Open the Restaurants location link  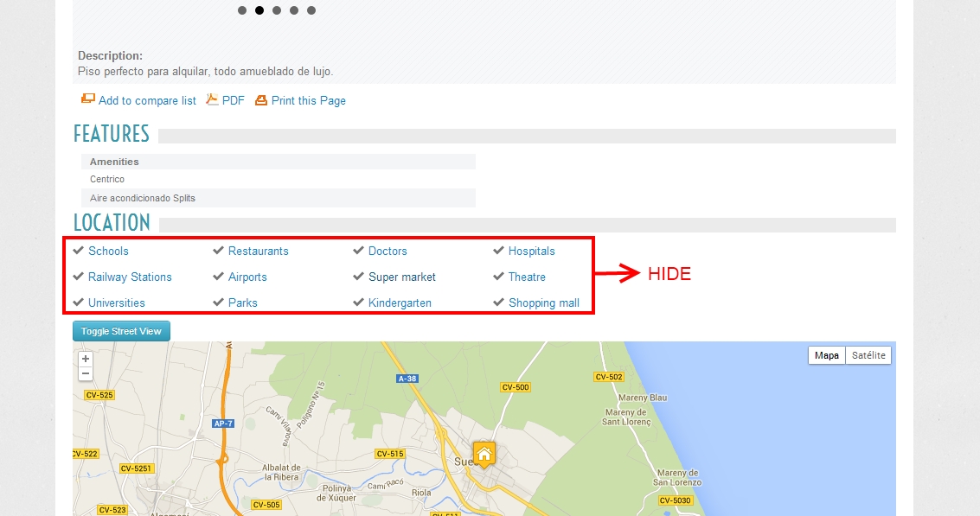tap(258, 252)
